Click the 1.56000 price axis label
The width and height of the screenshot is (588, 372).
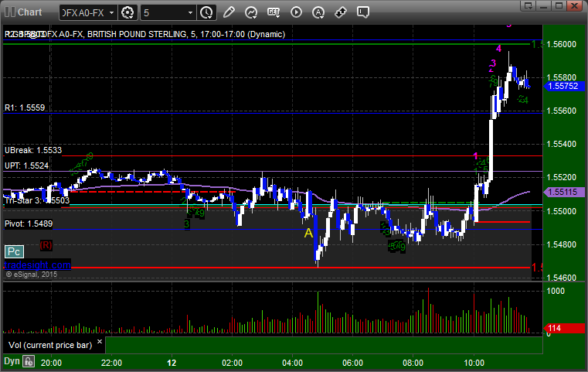pyautogui.click(x=562, y=44)
